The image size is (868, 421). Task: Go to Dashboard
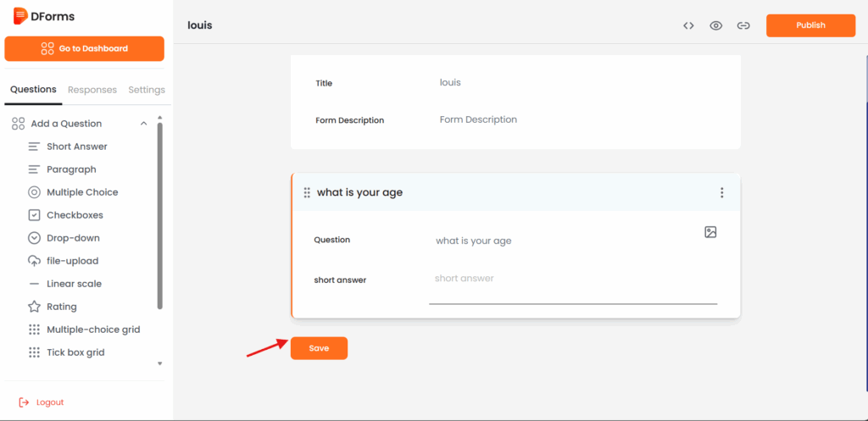tap(84, 49)
